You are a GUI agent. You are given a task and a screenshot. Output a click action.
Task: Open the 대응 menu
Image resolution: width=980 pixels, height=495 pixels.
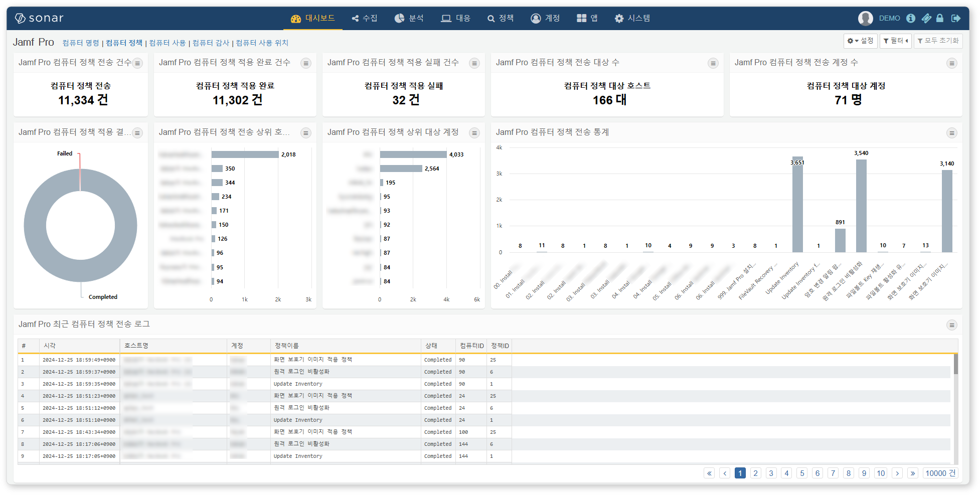point(456,19)
